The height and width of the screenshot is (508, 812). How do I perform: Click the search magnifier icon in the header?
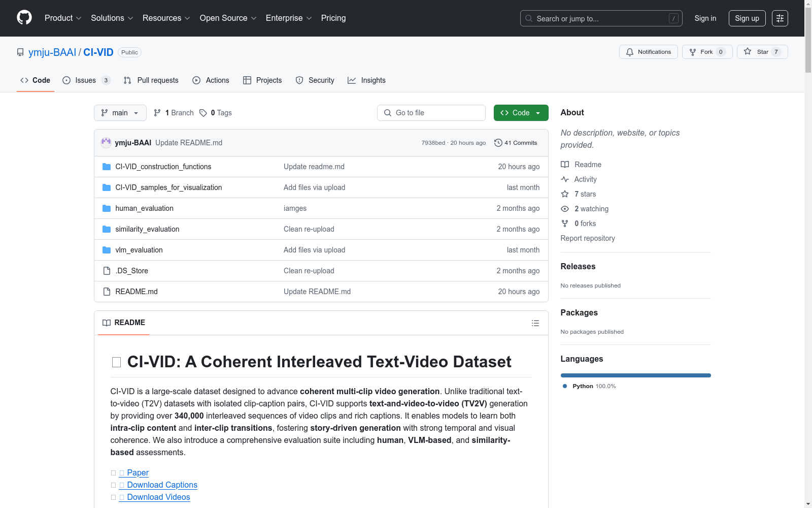coord(529,18)
